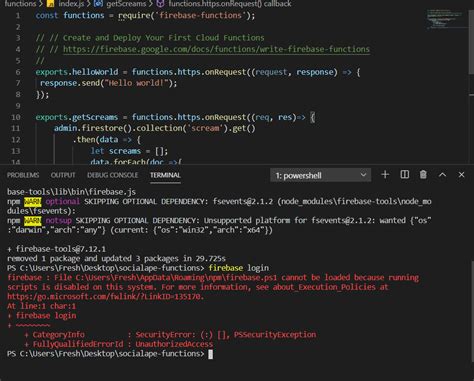Open the go.microsoft.com fwlink URL in terminal

(105, 296)
